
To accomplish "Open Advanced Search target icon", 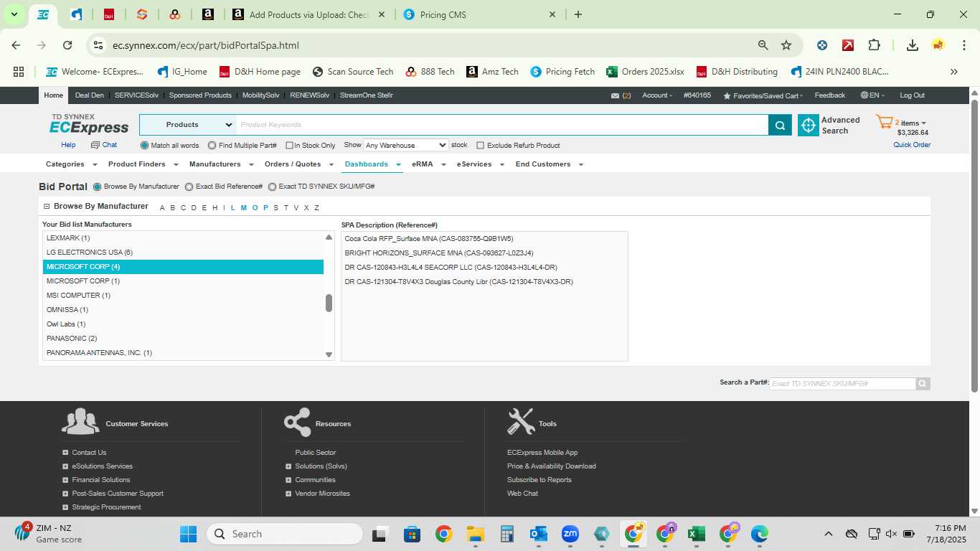I will click(x=809, y=125).
